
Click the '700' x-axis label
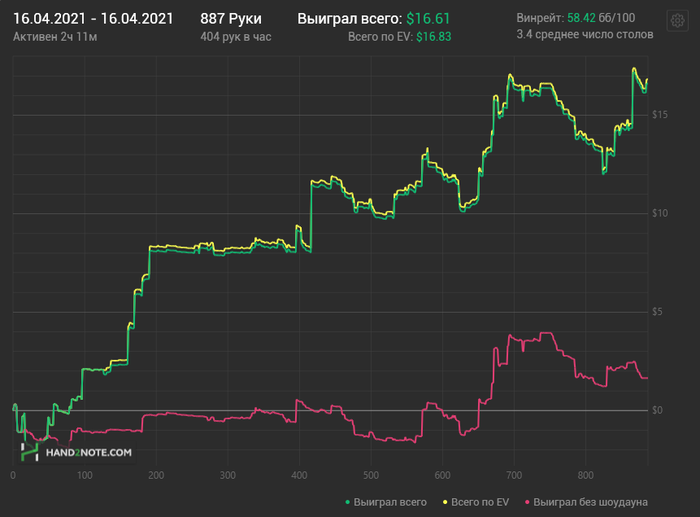tap(514, 475)
